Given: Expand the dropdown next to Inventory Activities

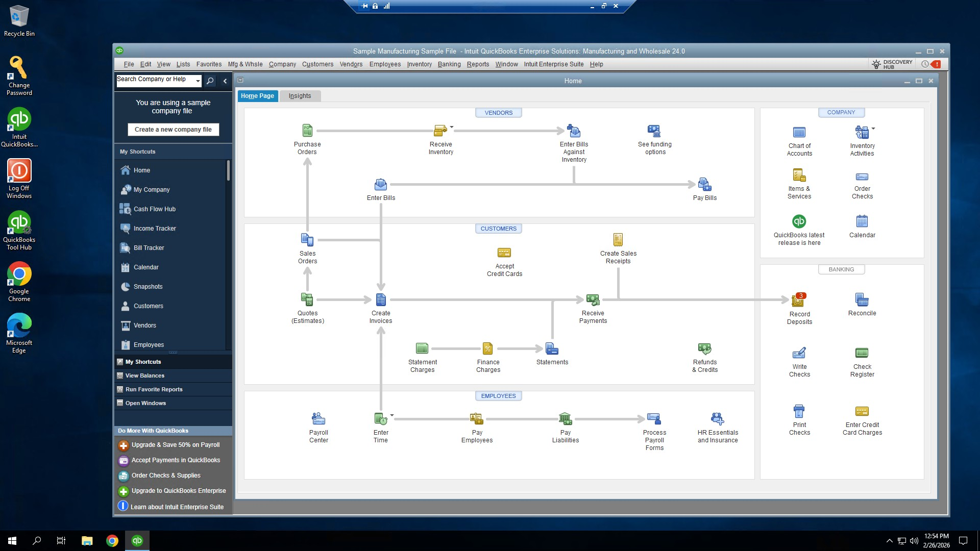Looking at the screenshot, I should (873, 128).
